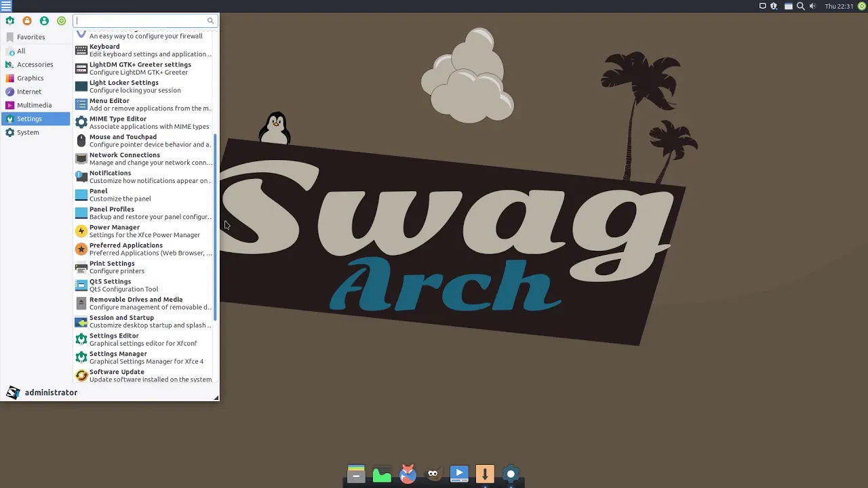Open the Graphics category
The width and height of the screenshot is (868, 488).
[36, 78]
